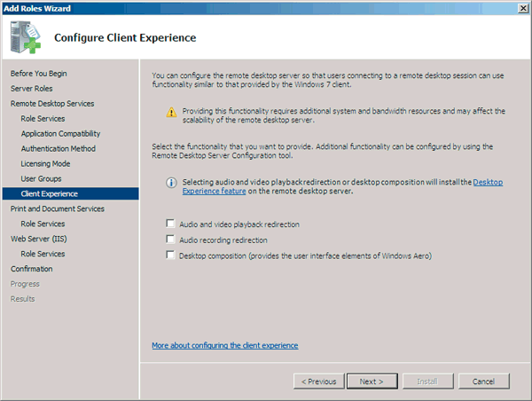
Task: Open More about configuring the client experience
Action: (x=224, y=345)
